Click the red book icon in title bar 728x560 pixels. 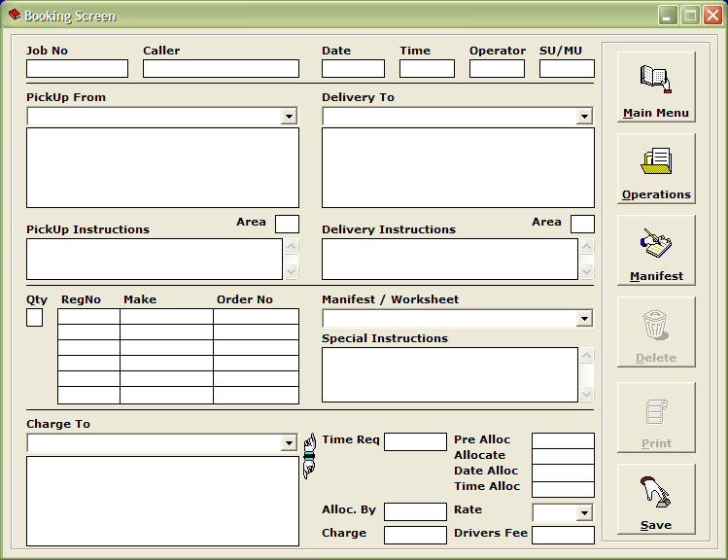pos(14,15)
